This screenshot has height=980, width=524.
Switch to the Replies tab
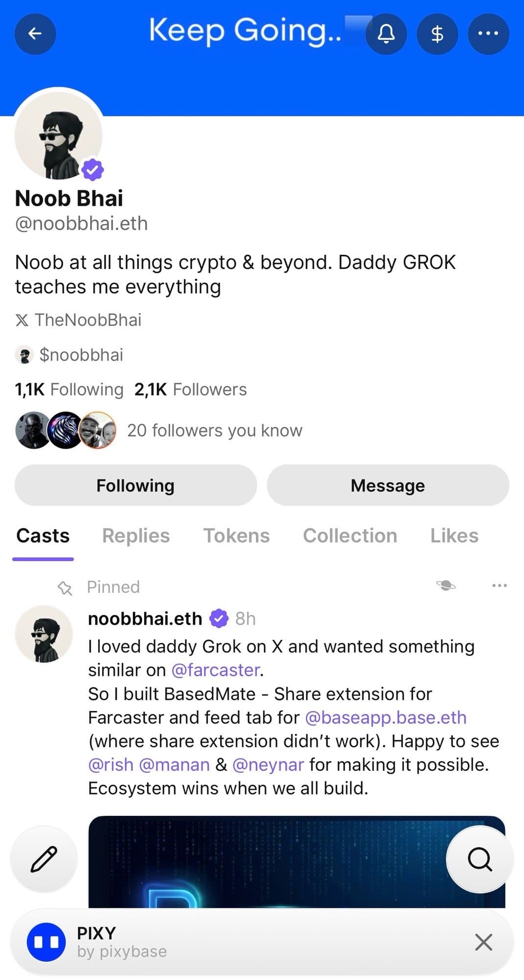pos(136,536)
